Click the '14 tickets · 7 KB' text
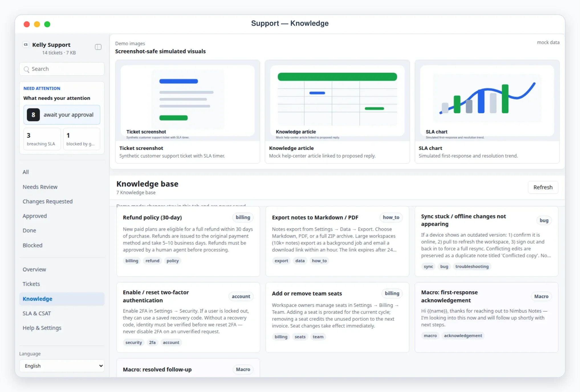580x392 pixels. pos(59,53)
